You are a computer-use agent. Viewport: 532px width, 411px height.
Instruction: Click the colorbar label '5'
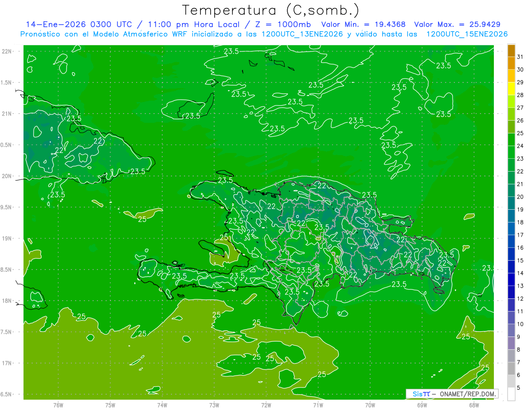(519, 388)
